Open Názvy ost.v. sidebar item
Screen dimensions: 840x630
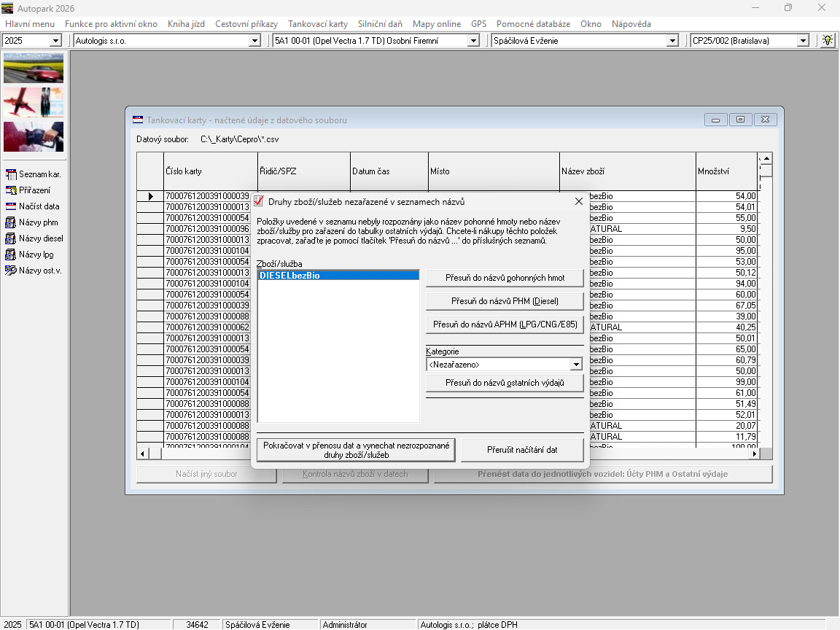tap(33, 271)
